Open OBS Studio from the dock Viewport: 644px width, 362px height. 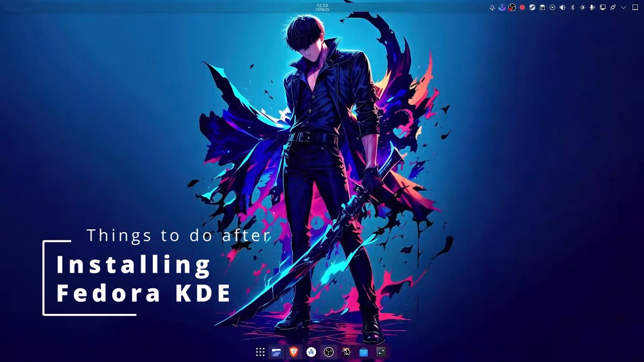[329, 352]
